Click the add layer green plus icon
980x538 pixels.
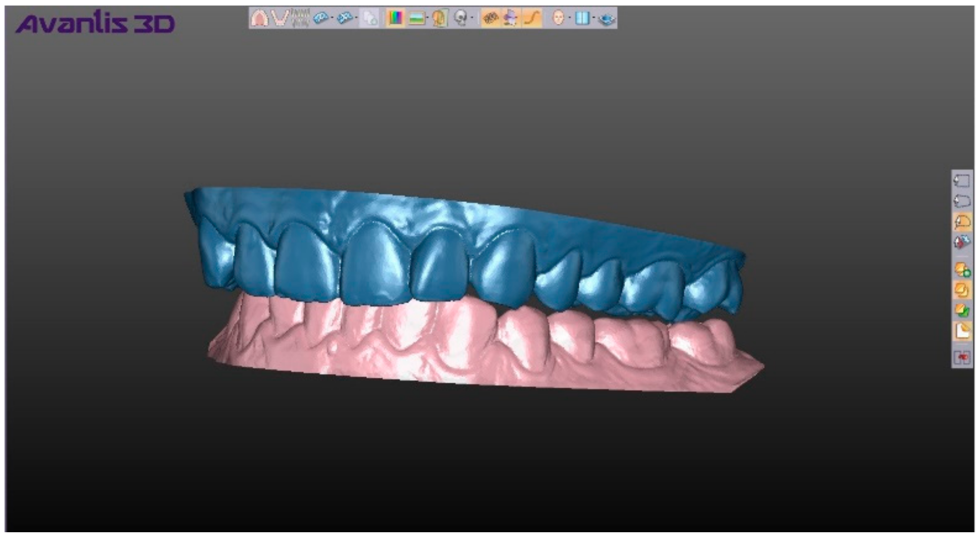click(962, 270)
